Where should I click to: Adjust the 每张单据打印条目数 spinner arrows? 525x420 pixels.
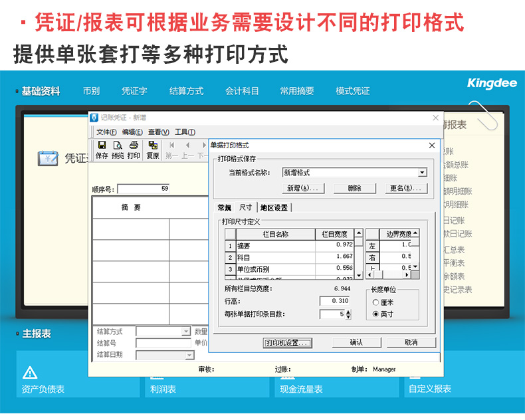[x=348, y=314]
